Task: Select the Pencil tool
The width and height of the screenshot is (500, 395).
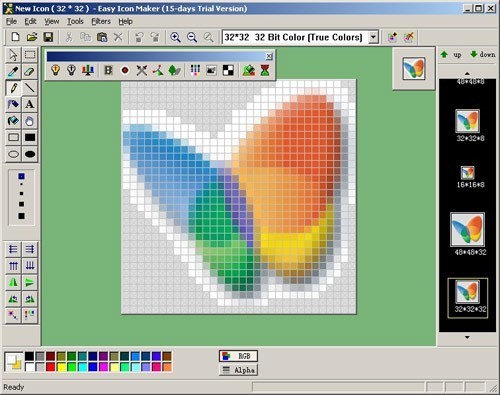Action: click(x=13, y=88)
